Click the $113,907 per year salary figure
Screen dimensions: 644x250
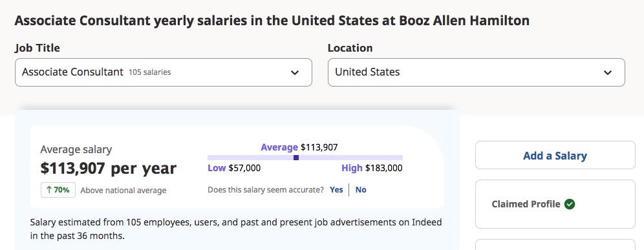[109, 169]
